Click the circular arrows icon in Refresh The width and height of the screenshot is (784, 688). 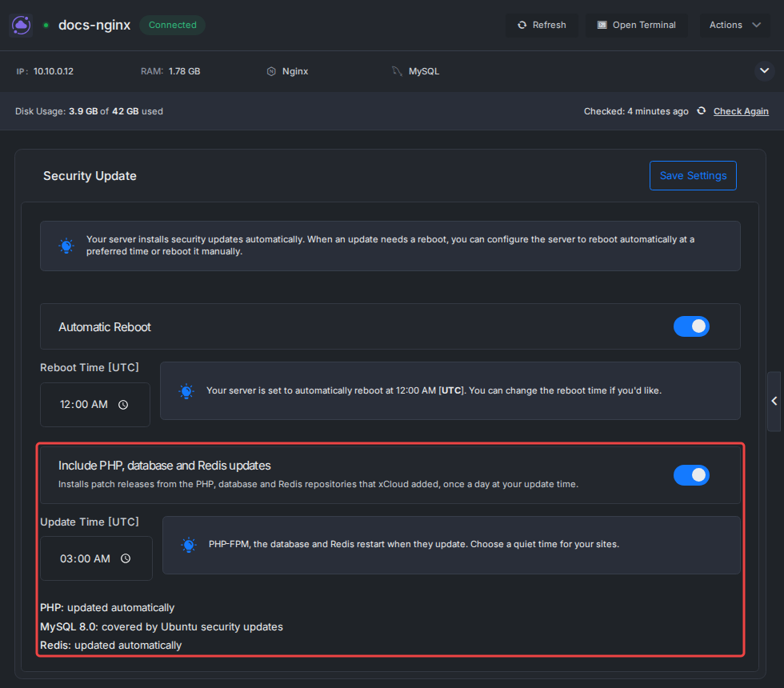coord(522,25)
